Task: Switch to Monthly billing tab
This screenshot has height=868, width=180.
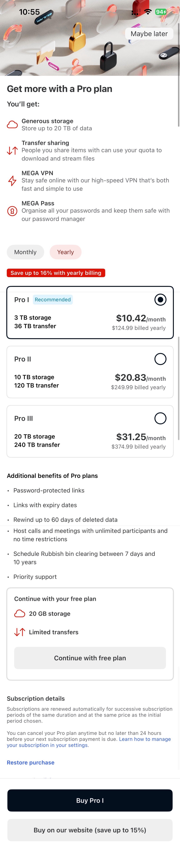Action: 25,252
